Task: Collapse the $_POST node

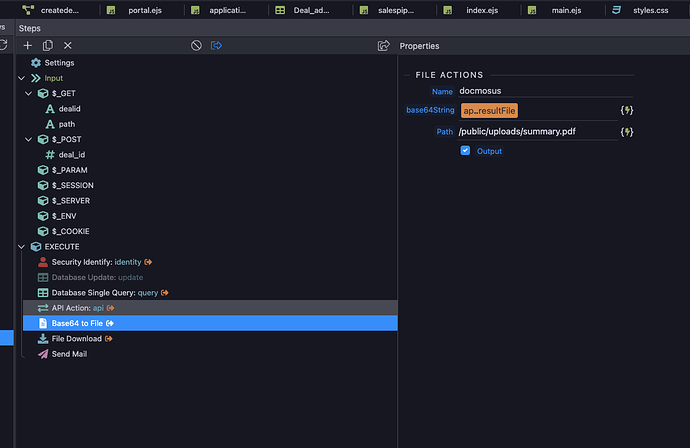Action: click(29, 139)
